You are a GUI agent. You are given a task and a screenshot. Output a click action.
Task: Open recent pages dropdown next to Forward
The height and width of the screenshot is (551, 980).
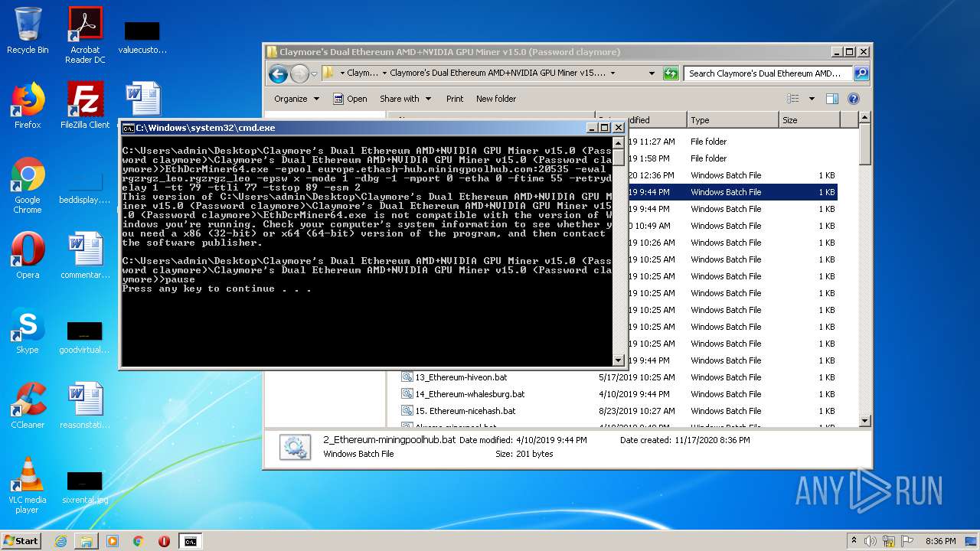[314, 73]
